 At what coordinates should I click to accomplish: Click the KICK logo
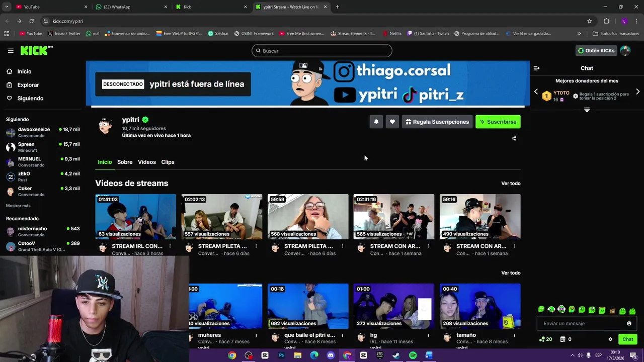36,50
